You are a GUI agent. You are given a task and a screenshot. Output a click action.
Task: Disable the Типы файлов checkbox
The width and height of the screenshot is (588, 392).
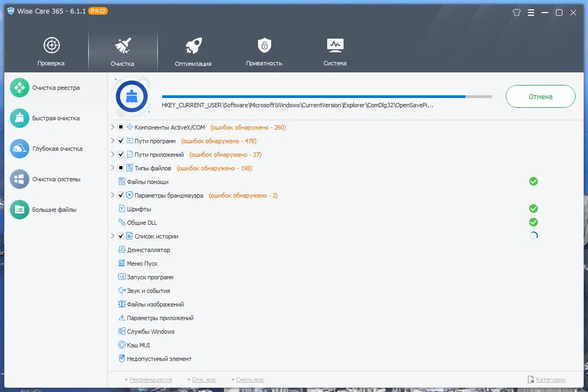(121, 168)
